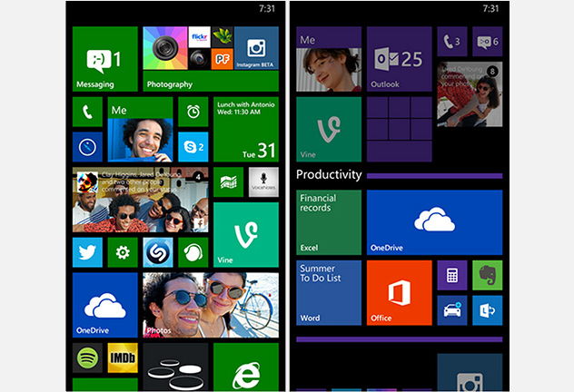This screenshot has width=574, height=392.
Task: Open the Word Summer To Do List tile
Action: (x=329, y=293)
